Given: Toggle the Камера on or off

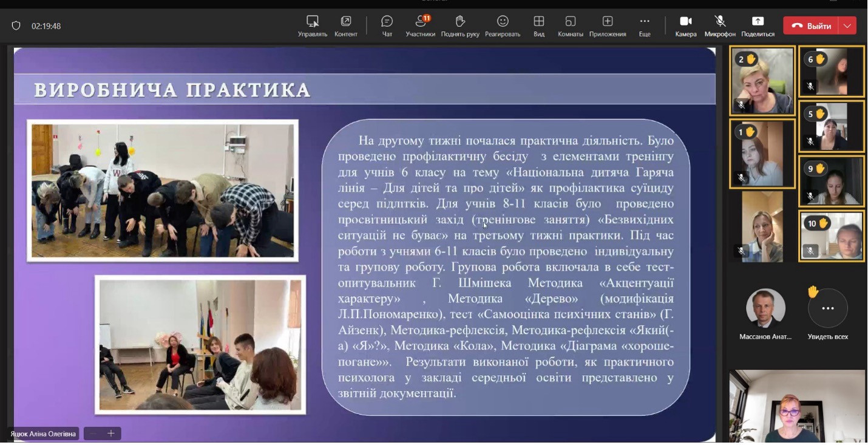Looking at the screenshot, I should click(686, 26).
